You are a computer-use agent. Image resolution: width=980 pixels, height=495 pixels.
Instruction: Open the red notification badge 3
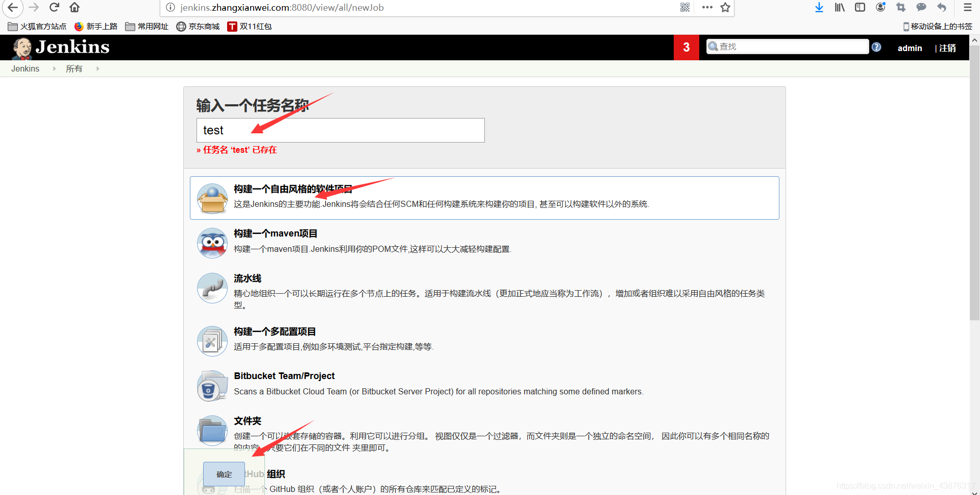687,48
